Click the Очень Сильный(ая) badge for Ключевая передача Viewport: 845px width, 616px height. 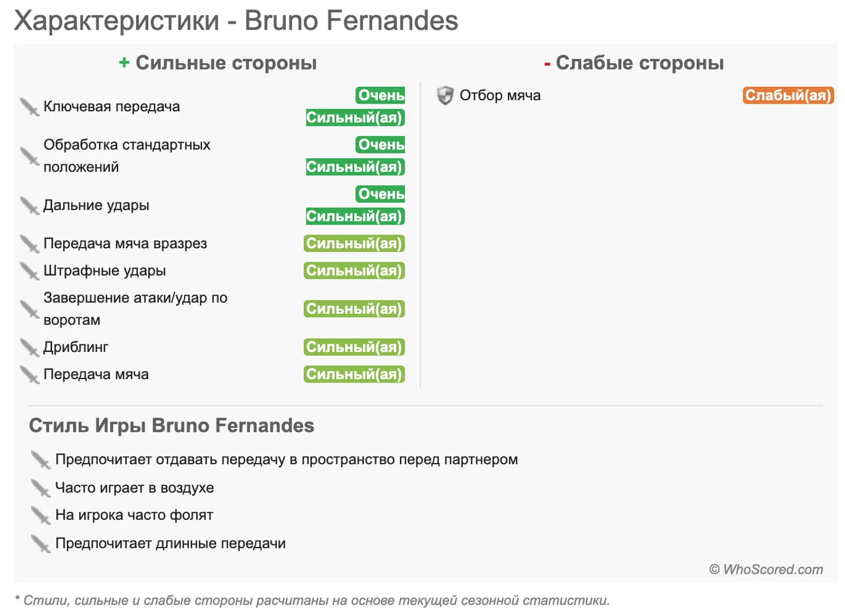click(x=355, y=107)
